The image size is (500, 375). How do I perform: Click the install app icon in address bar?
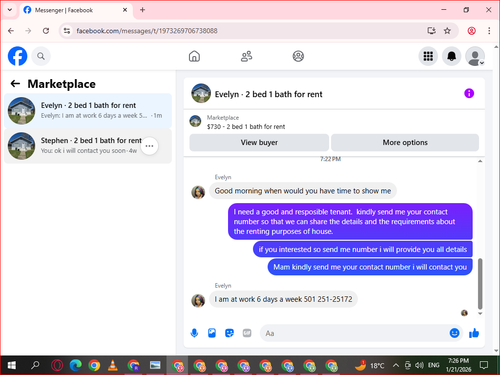tap(431, 31)
